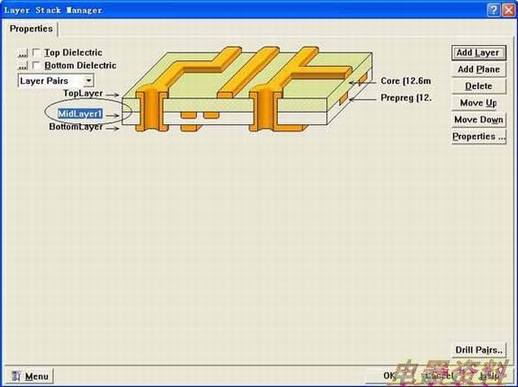Delete the selected layer
This screenshot has width=518, height=387.
479,86
